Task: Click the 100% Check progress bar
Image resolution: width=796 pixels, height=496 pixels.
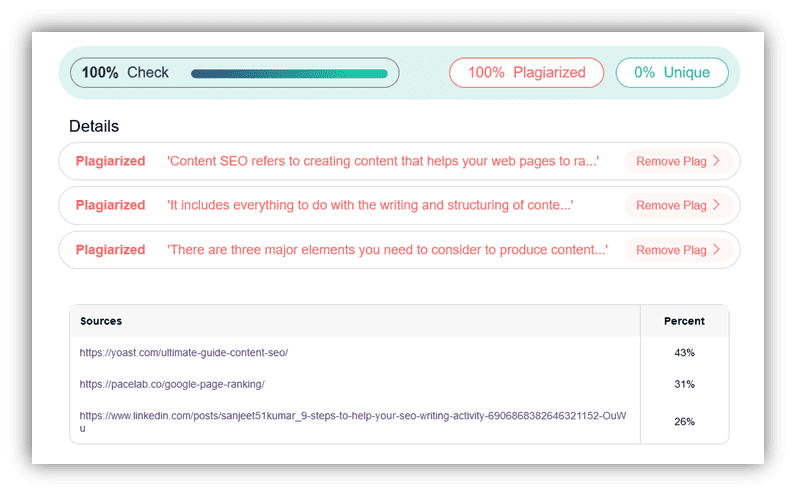Action: [289, 74]
